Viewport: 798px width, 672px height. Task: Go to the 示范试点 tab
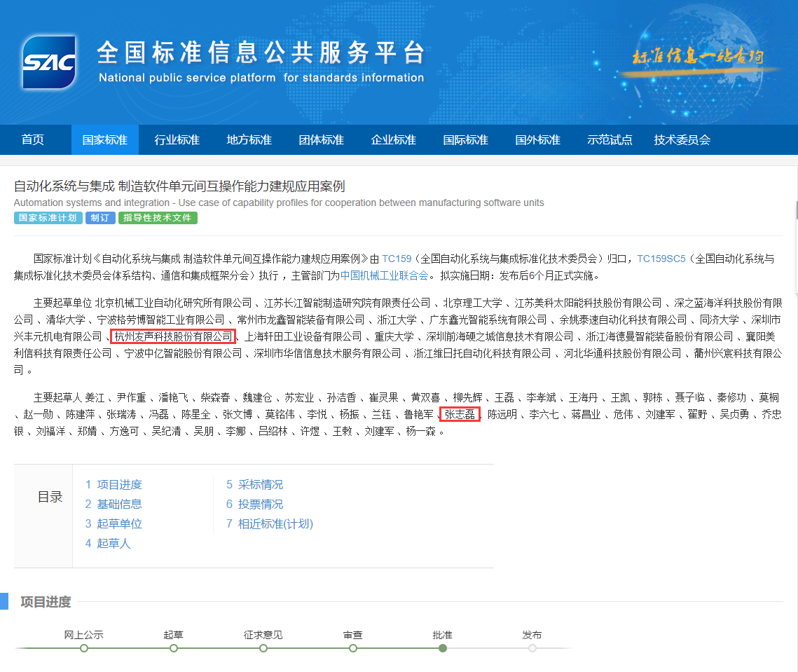point(610,139)
